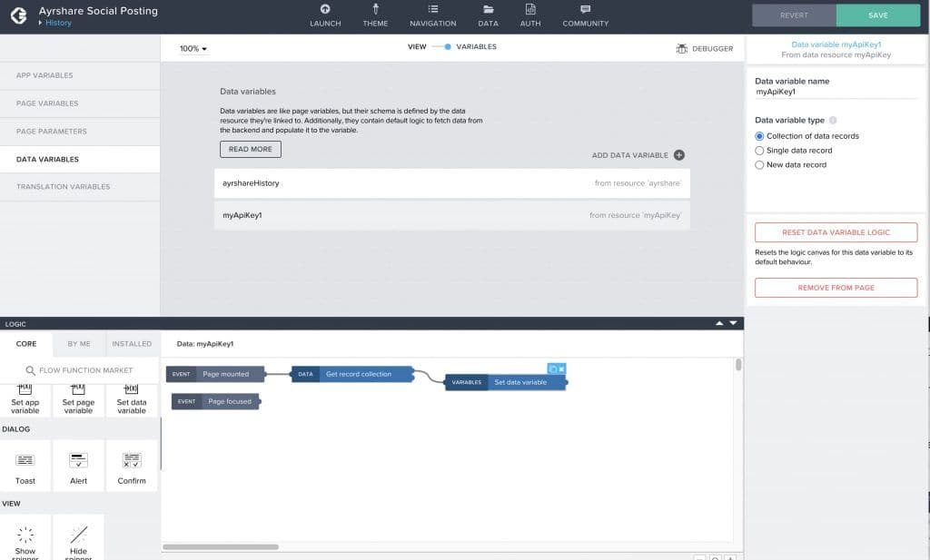Expand the History page breadcrumb arrow

(x=40, y=23)
